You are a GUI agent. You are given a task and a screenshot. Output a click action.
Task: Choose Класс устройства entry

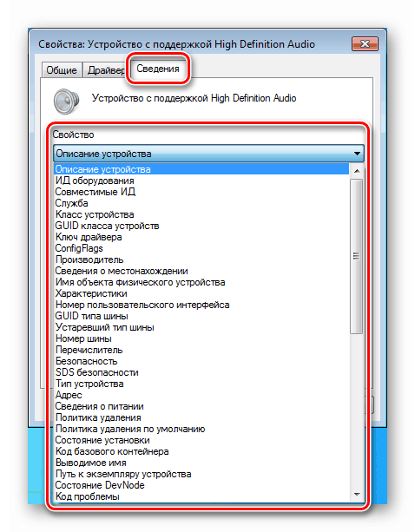(x=201, y=214)
